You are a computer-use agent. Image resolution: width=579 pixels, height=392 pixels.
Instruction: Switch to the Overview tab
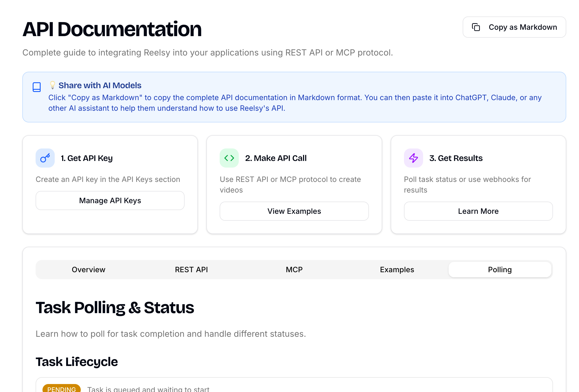88,269
